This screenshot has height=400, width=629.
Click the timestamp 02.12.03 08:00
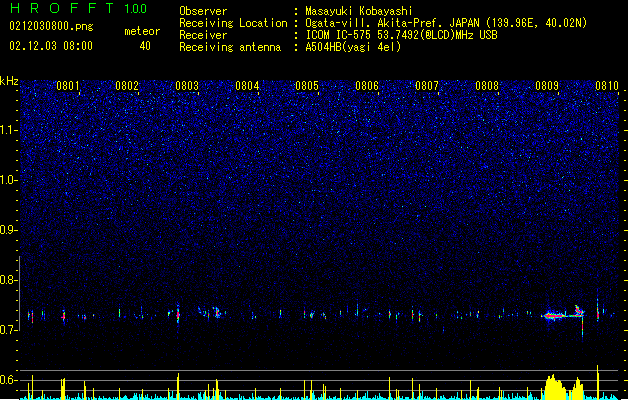(x=51, y=46)
